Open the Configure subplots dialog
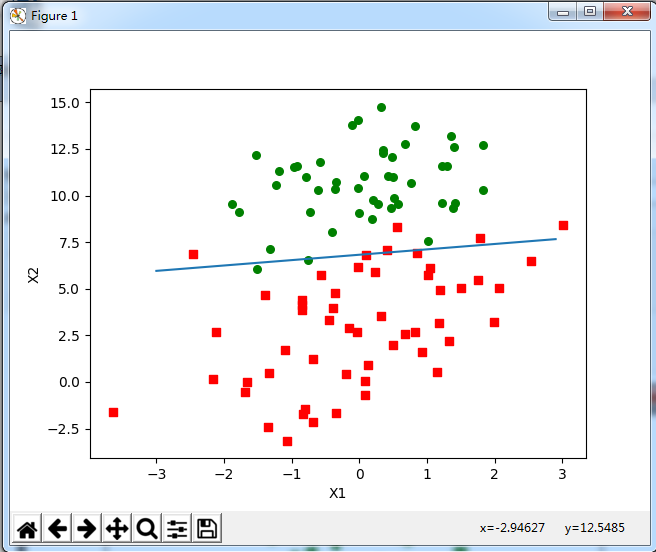The width and height of the screenshot is (656, 552). click(x=177, y=528)
